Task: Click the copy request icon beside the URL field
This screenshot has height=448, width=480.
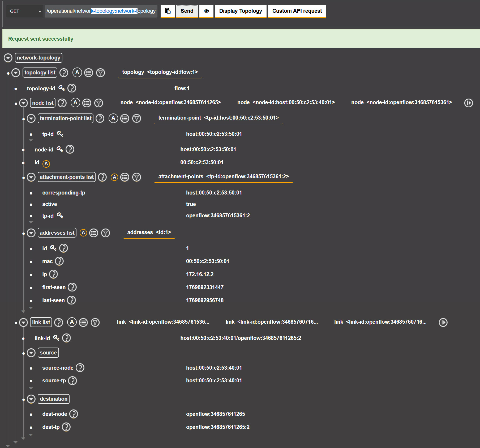Action: pyautogui.click(x=167, y=11)
